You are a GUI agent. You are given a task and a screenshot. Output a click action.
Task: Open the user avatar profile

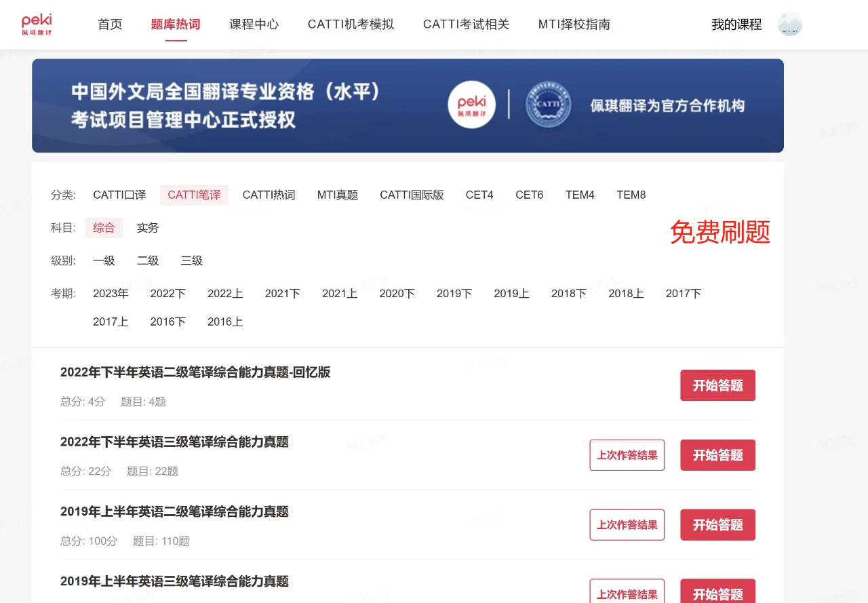[790, 24]
